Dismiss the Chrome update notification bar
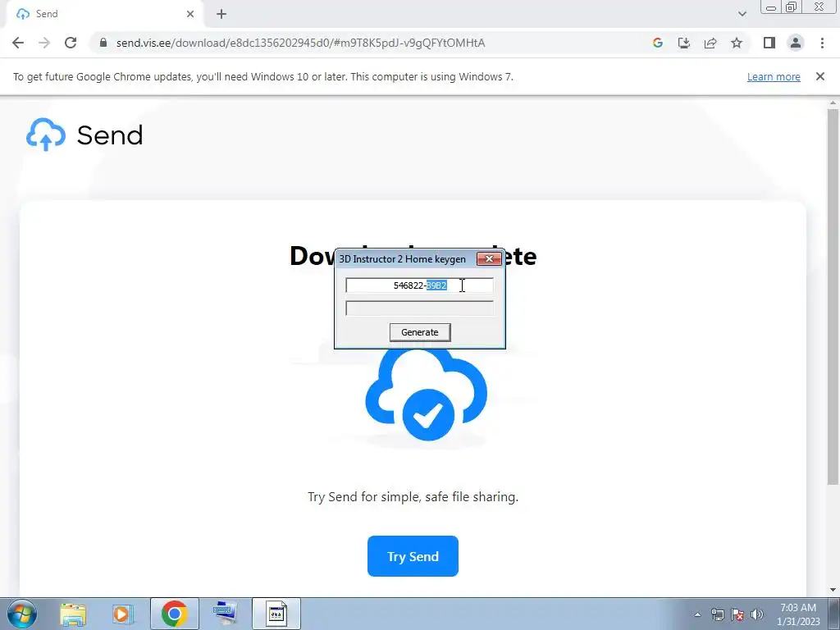This screenshot has width=840, height=630. point(820,76)
